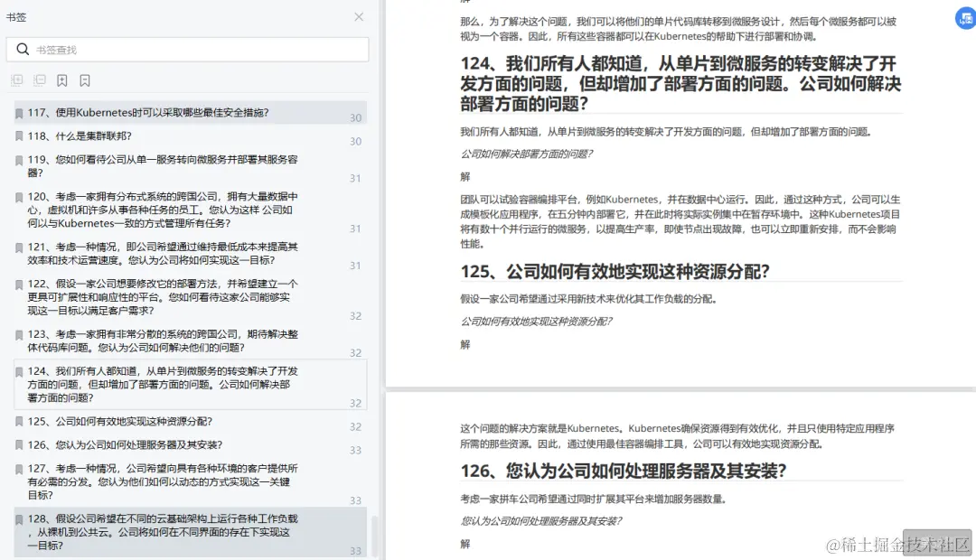Click the flag icon beside bookmark 118
Image resolution: width=976 pixels, height=560 pixels.
coord(19,136)
